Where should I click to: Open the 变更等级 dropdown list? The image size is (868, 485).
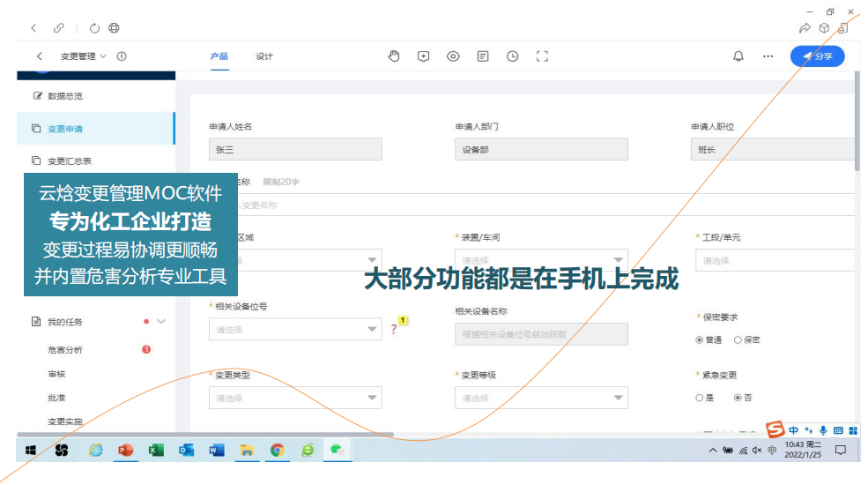541,399
